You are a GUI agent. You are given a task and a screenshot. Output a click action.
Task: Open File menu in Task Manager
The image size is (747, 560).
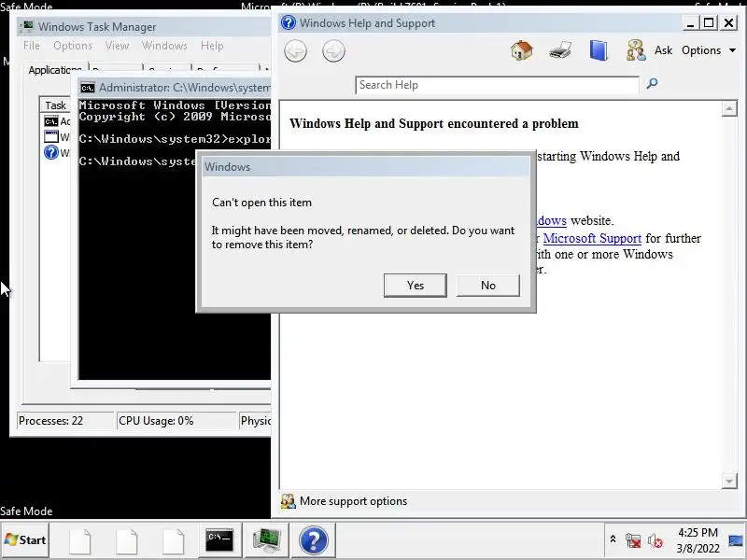tap(32, 46)
